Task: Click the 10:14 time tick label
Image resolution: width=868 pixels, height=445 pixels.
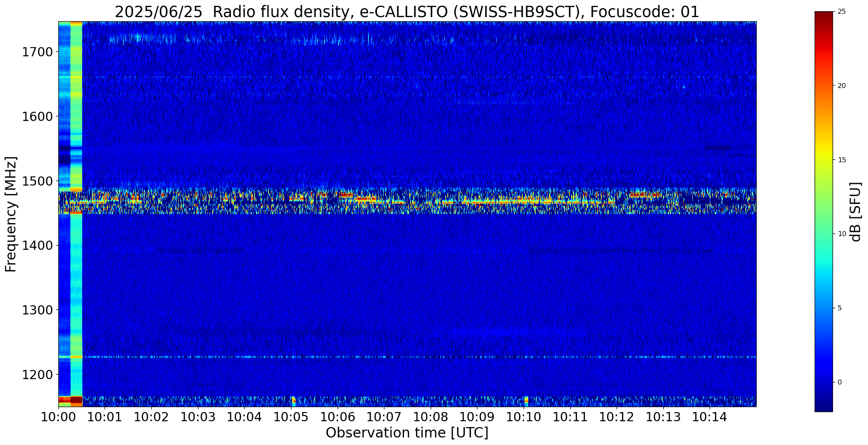Action: coord(710,417)
